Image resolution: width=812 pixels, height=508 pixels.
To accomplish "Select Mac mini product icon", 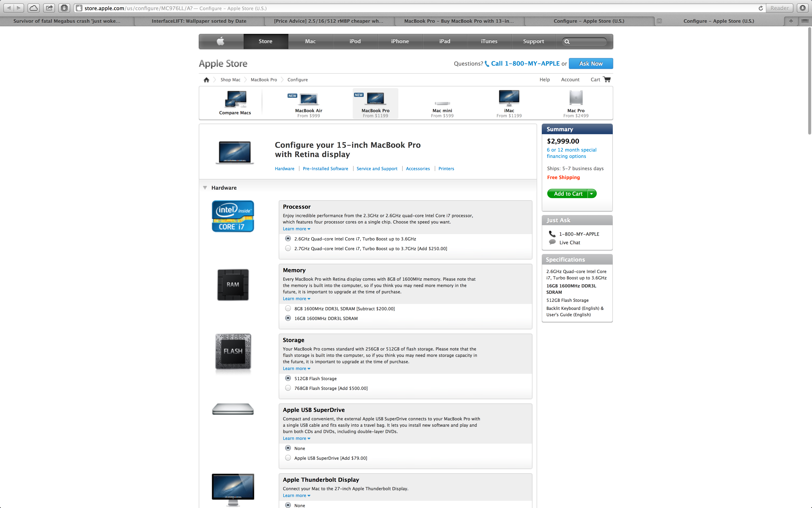I will [442, 103].
